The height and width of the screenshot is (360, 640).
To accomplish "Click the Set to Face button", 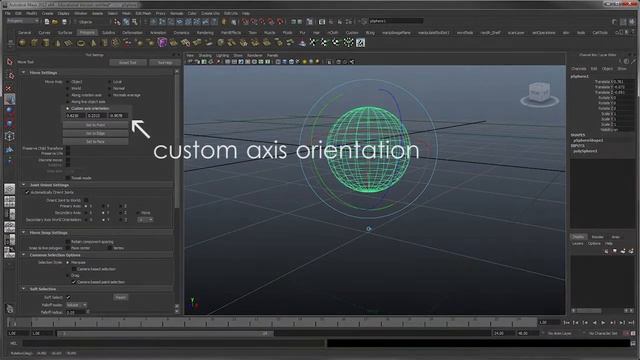I will 96,141.
